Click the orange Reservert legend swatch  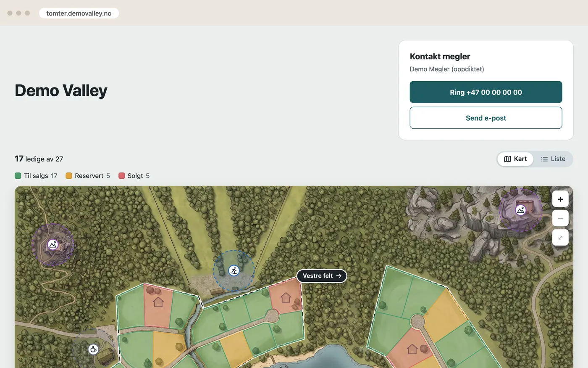click(69, 176)
